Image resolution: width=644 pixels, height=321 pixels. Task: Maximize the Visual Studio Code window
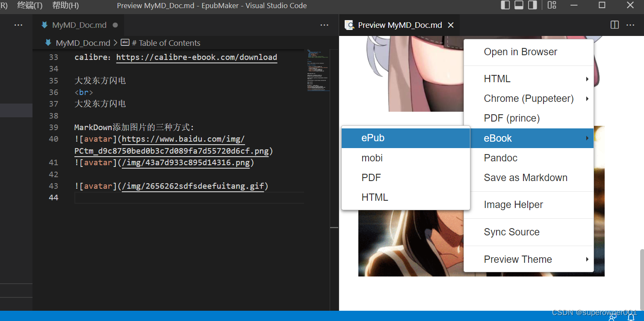(x=602, y=5)
